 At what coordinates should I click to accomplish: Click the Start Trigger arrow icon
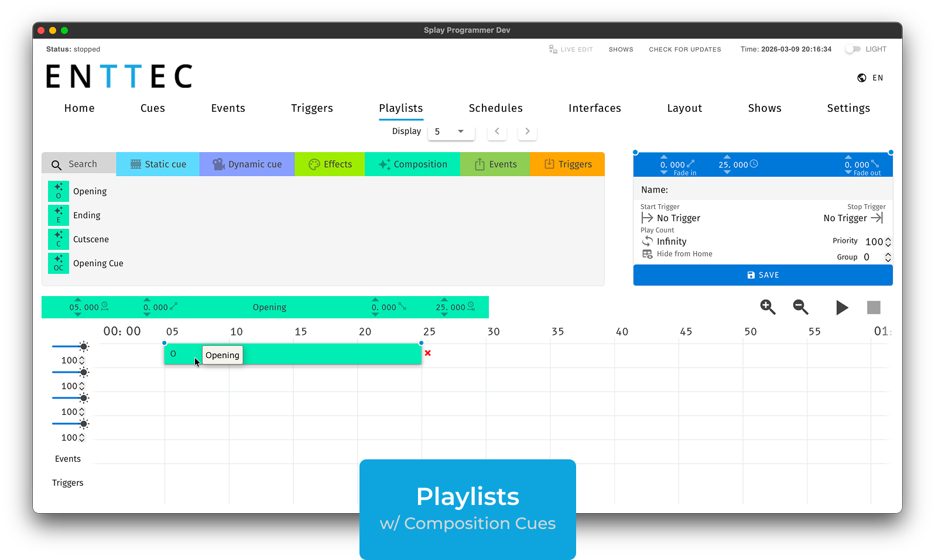[x=647, y=218]
